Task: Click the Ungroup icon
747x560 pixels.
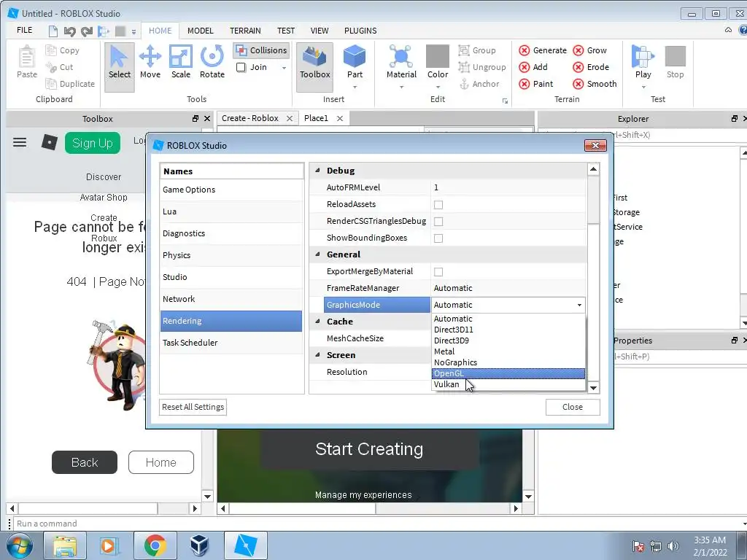Action: pos(463,67)
